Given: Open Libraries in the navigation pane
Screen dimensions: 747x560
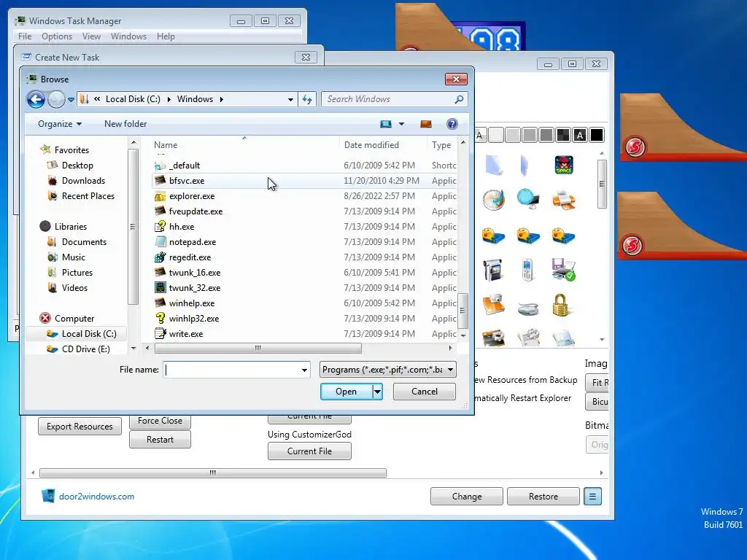Looking at the screenshot, I should click(71, 227).
